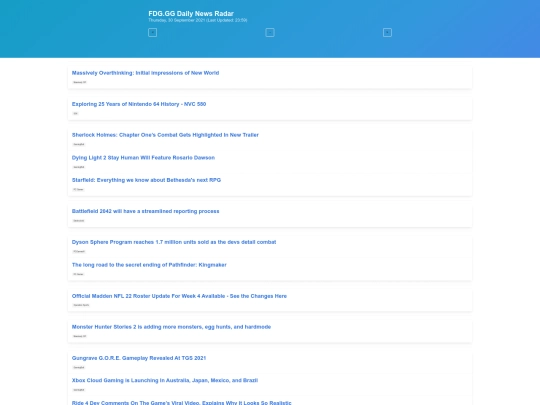Click the source tag under Dyson Sphere Program article

point(79,251)
